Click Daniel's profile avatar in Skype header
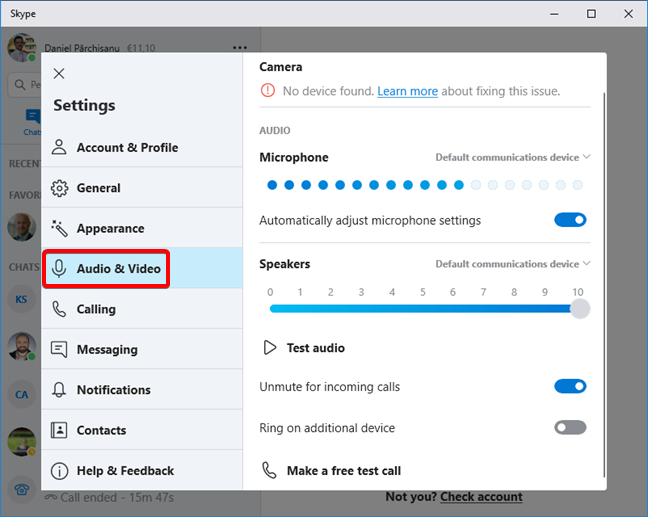 pos(22,48)
